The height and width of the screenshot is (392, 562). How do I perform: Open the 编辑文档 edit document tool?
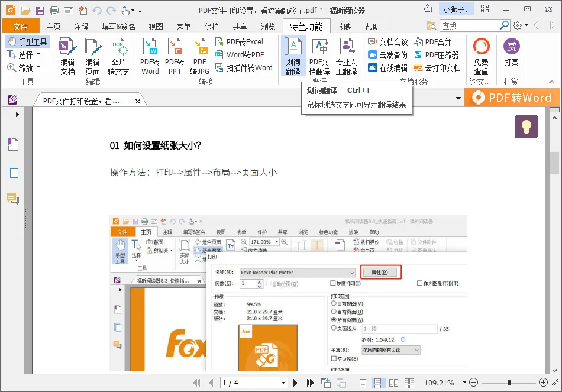point(67,56)
